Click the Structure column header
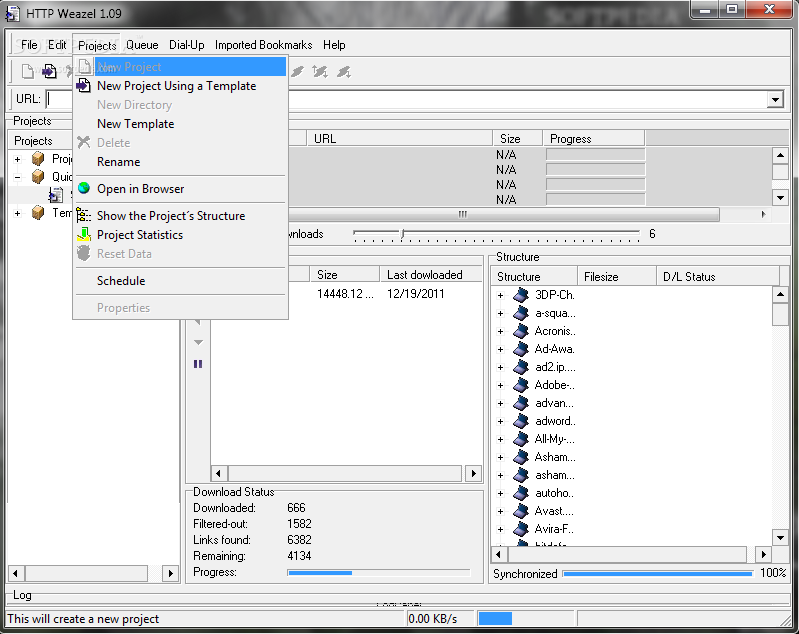The height and width of the screenshot is (634, 799). [x=534, y=277]
